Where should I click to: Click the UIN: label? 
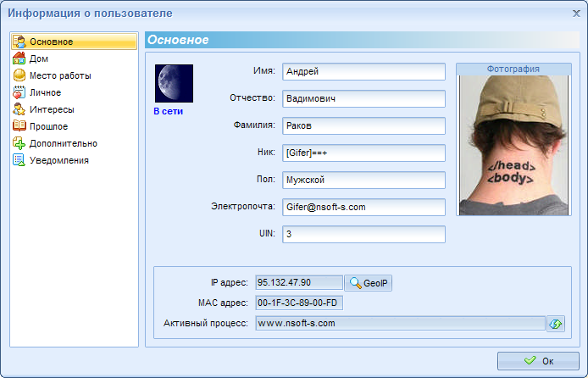(x=267, y=233)
